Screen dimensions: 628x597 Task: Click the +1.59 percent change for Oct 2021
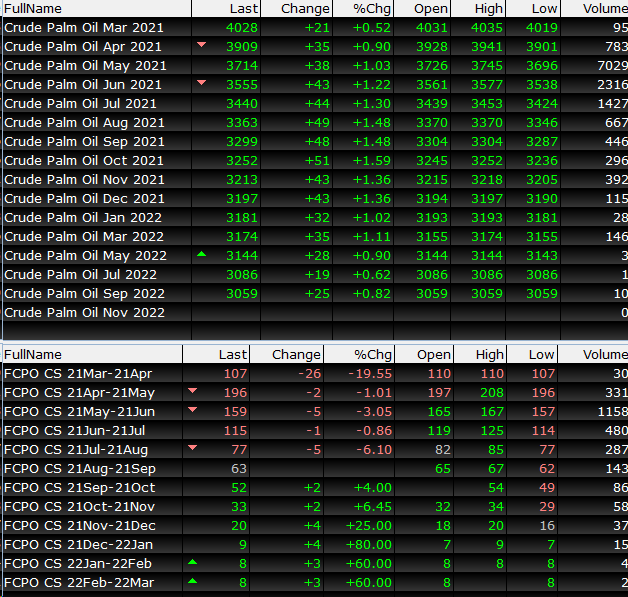(x=372, y=161)
